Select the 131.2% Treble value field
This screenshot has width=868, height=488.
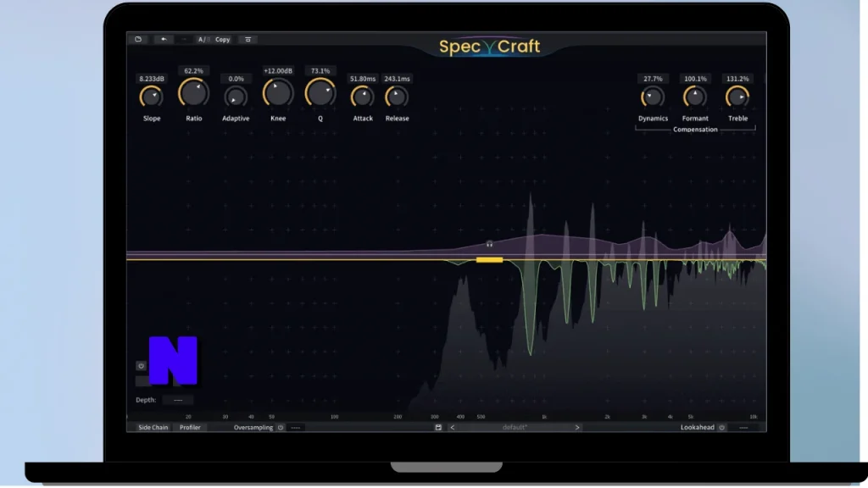[x=737, y=79]
